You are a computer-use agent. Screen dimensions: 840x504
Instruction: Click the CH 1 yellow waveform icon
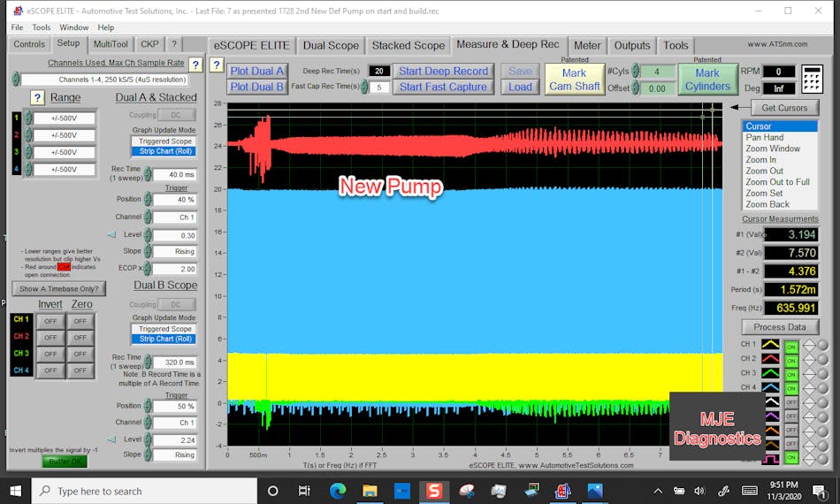tap(770, 345)
